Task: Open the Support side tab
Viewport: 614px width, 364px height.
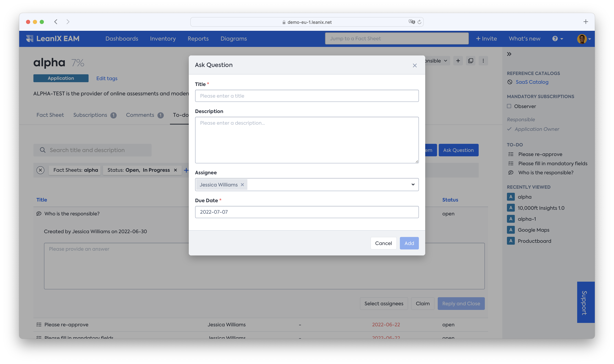Action: pyautogui.click(x=586, y=302)
